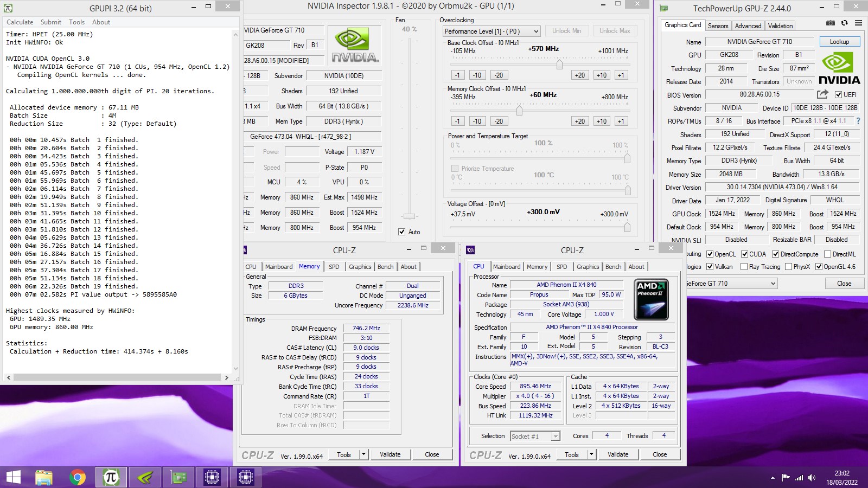Screen dimensions: 868x488
Task: Click the NVIDIA logo in NVIDIA Inspector
Action: [355, 45]
